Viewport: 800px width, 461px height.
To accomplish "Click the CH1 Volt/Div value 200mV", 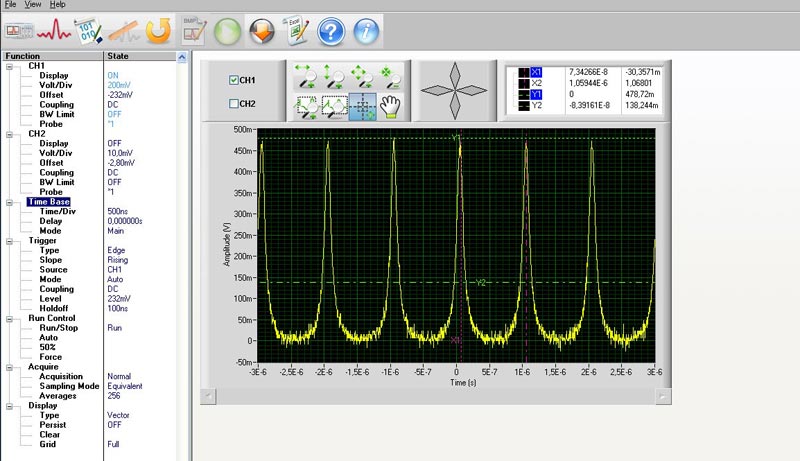I will tap(119, 85).
